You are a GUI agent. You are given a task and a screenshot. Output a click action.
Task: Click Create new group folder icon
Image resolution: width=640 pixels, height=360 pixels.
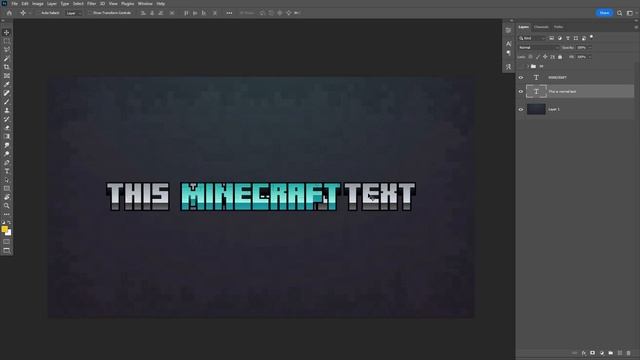611,353
